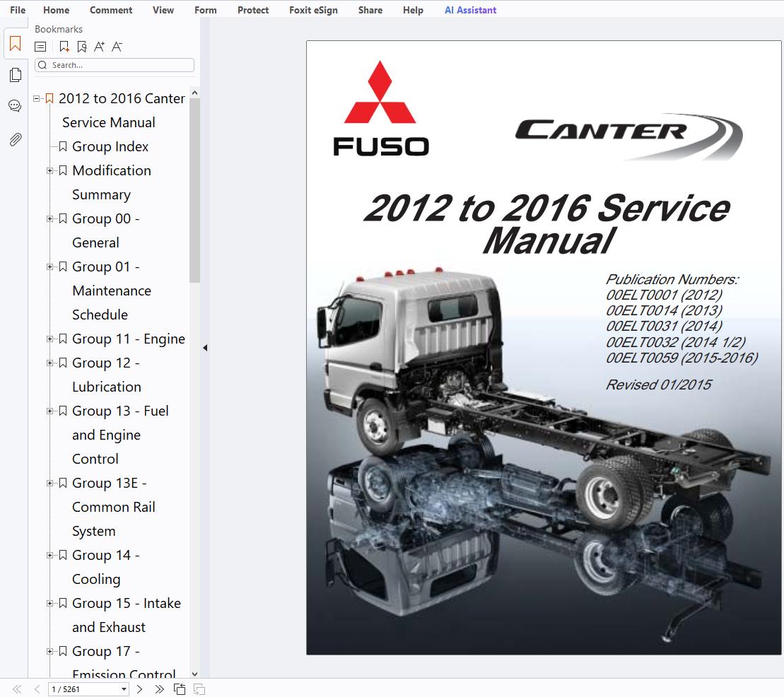Click the add new bookmark icon
Image resolution: width=784 pixels, height=697 pixels.
(64, 47)
